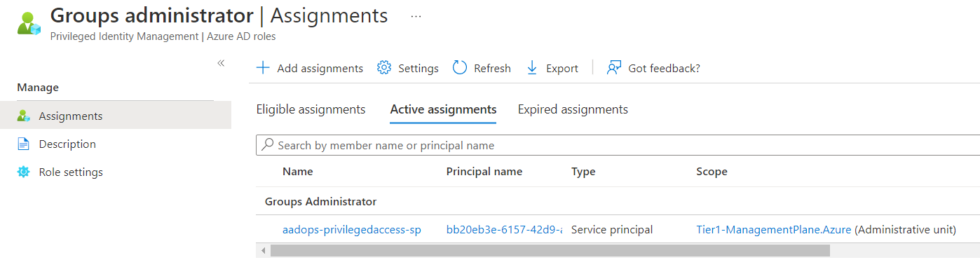The image size is (980, 260).
Task: Click the horizontal scrollbar thumb
Action: pyautogui.click(x=550, y=250)
